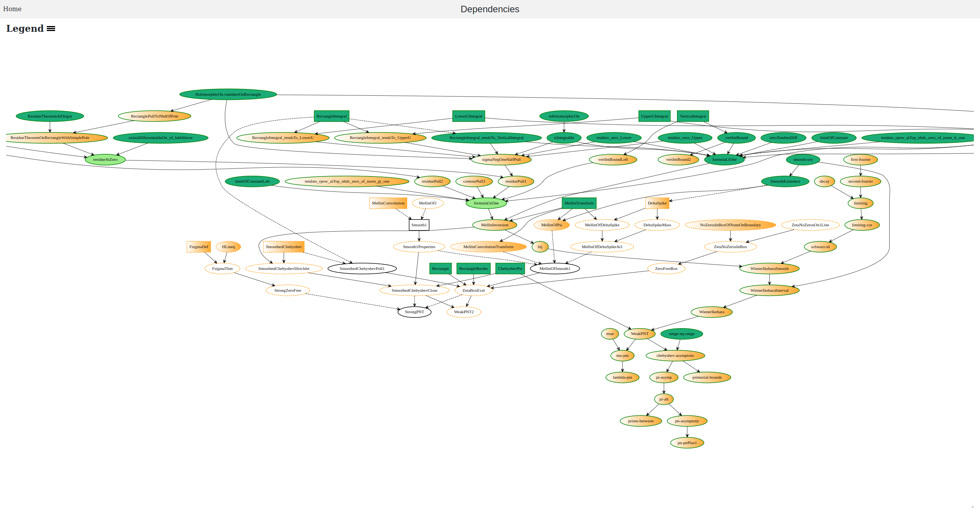Click the NoZerosInBoxOfNoneOnBoundary node
Screen dimensions: 980x528
coord(730,225)
